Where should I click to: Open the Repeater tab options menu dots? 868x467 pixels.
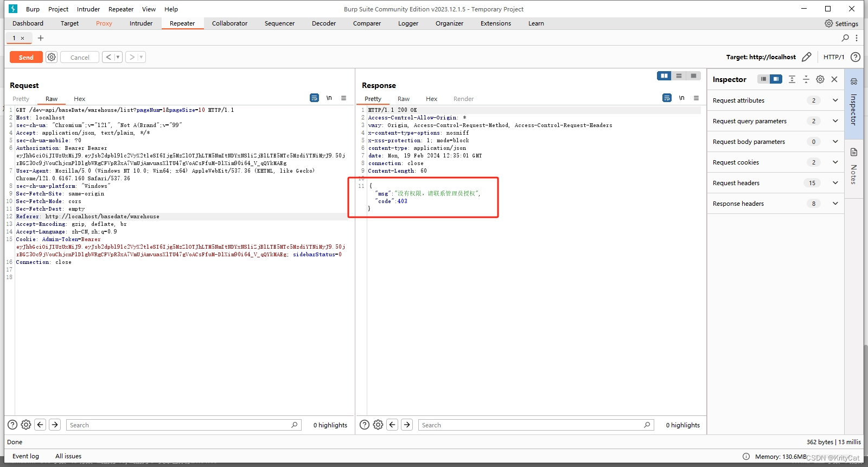(857, 38)
